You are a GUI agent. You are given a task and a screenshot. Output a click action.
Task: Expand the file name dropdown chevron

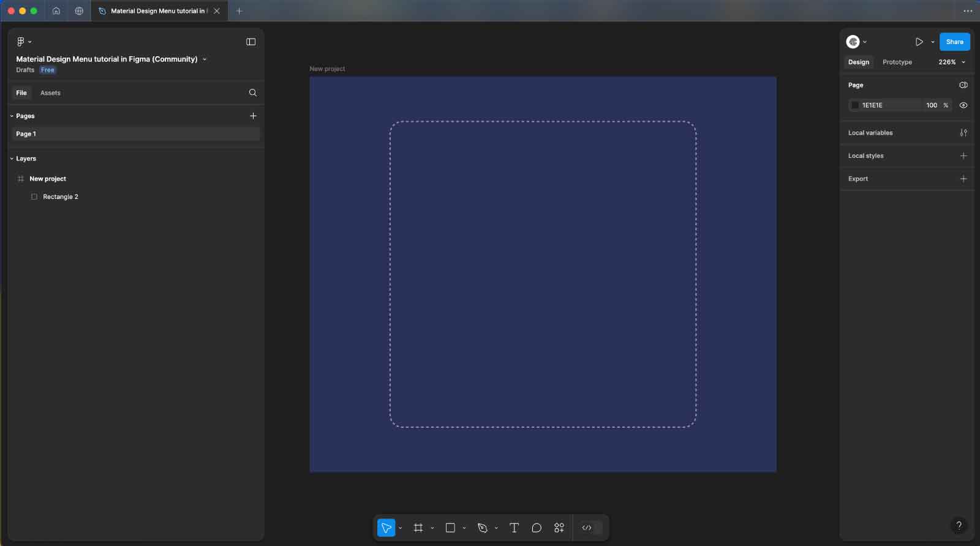point(205,59)
